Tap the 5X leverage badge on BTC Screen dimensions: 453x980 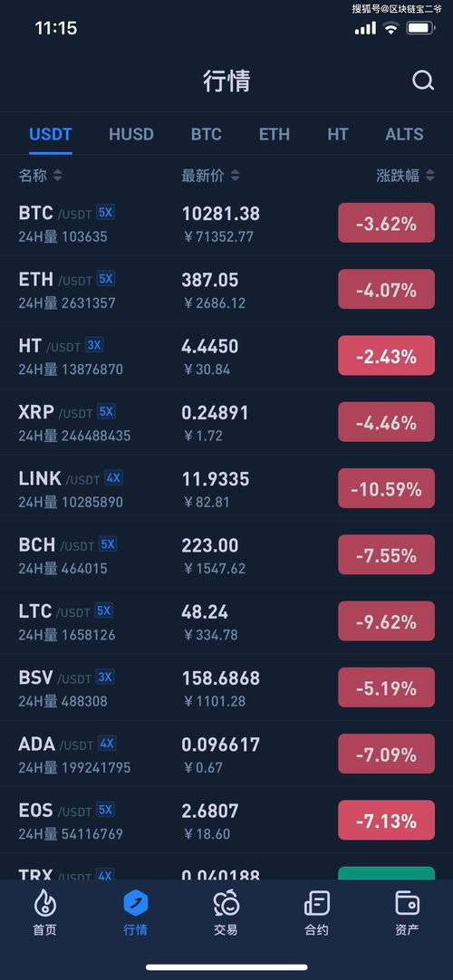pos(106,213)
